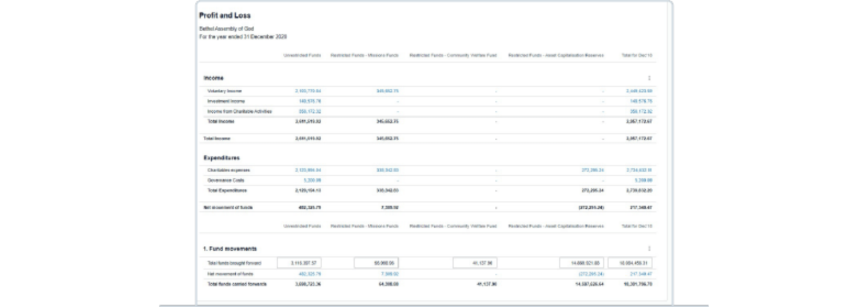
Task: Open Fund movements net movement Asset Capitalisation link
Action: pos(591,274)
